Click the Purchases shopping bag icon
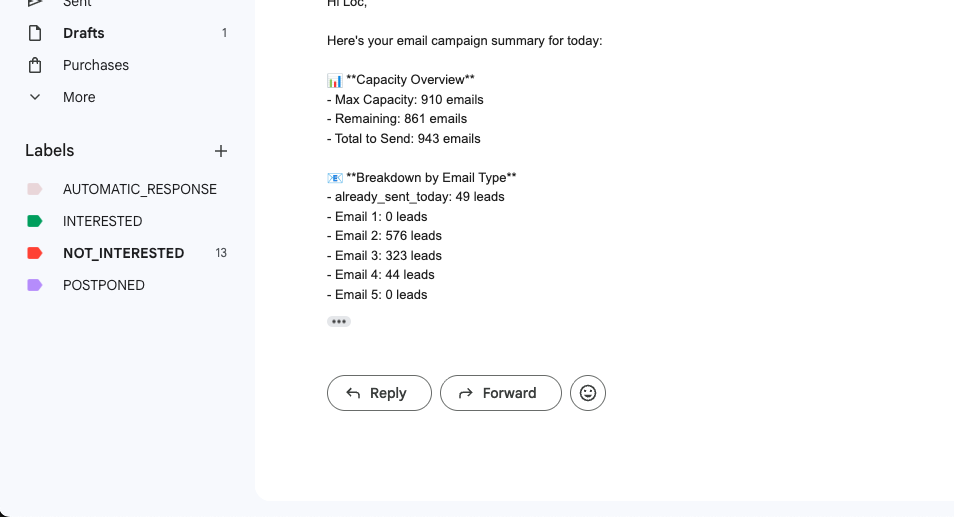This screenshot has width=954, height=517. (35, 65)
